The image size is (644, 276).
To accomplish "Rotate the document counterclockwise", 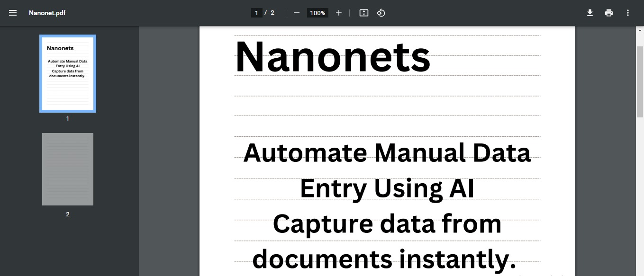I will [x=381, y=13].
